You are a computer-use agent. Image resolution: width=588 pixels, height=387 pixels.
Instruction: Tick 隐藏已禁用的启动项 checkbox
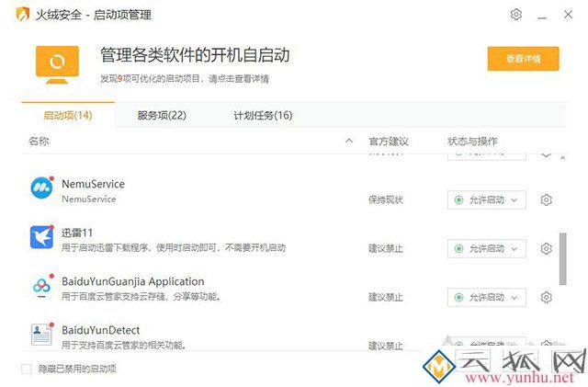[x=27, y=369]
